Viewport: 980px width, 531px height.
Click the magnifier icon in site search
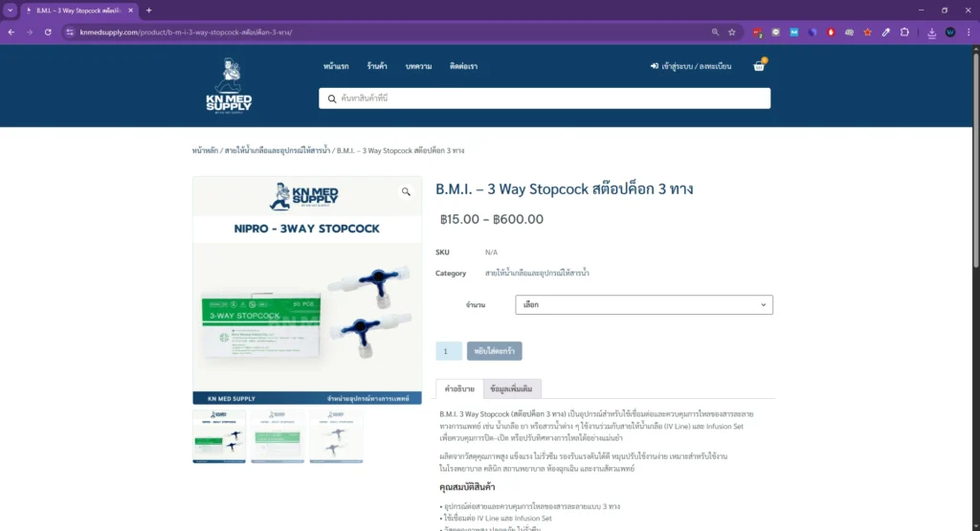[332, 99]
